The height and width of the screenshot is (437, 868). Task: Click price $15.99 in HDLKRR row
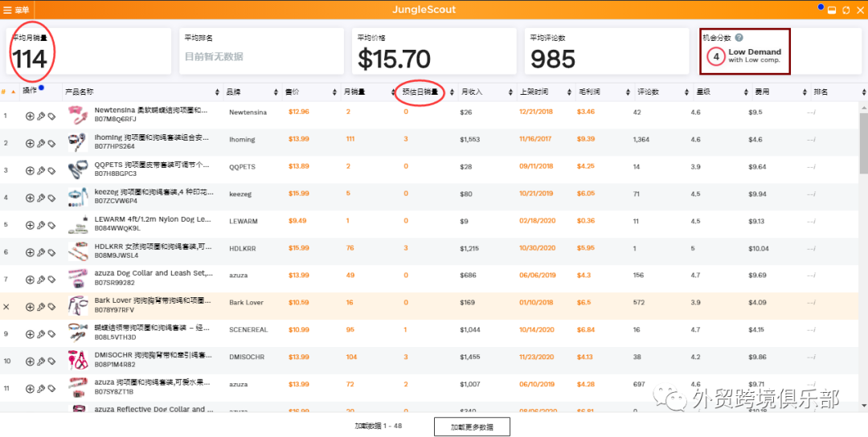[299, 247]
